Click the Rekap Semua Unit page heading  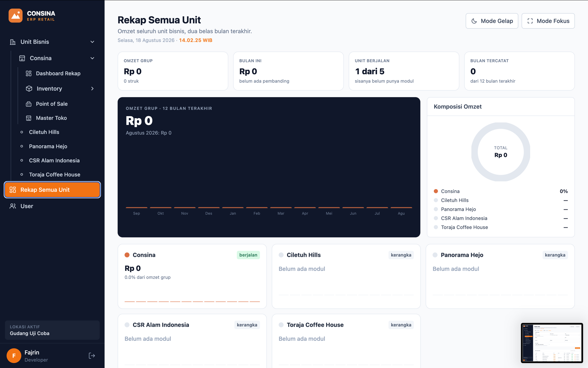coord(159,20)
